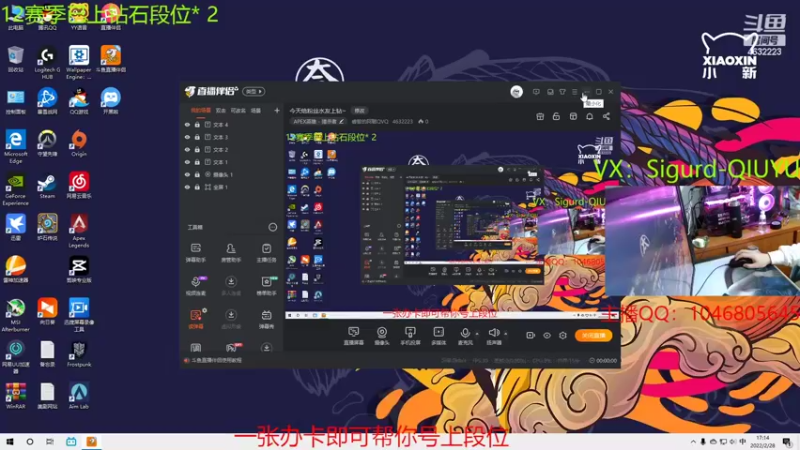Hide the 文本 1 layer
800x450 pixels.
point(187,162)
